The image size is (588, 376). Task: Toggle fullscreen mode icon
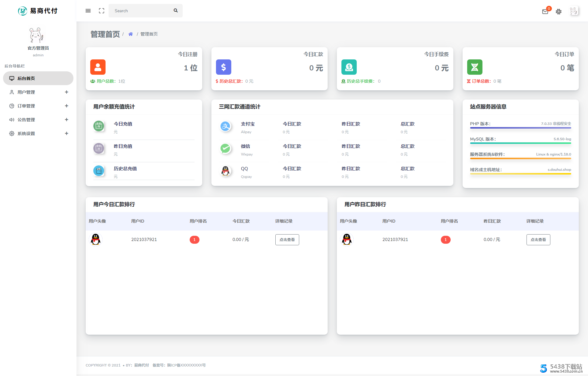[102, 11]
